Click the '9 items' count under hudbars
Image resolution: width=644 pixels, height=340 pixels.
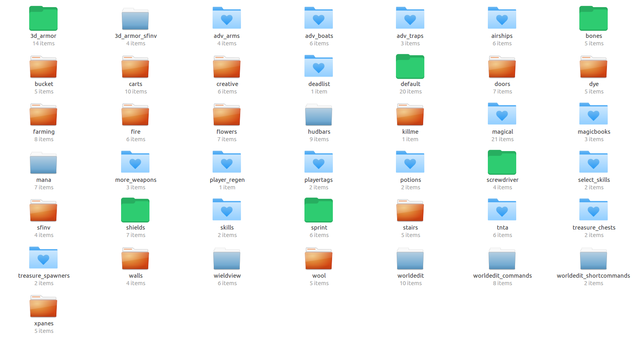319,139
